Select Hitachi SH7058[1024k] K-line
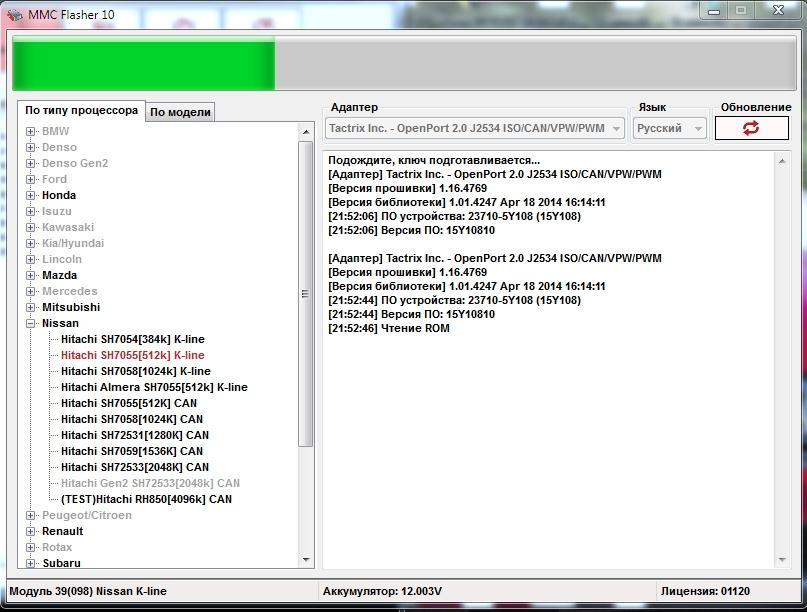Image resolution: width=807 pixels, height=612 pixels. (x=136, y=371)
